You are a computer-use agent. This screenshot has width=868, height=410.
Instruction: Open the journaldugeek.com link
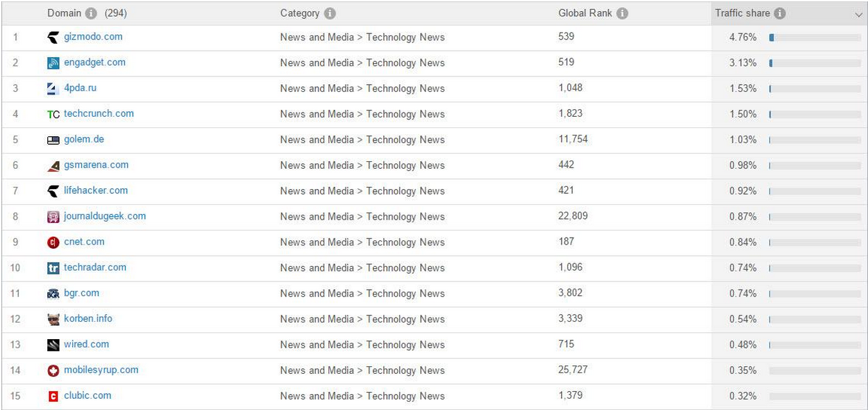105,216
